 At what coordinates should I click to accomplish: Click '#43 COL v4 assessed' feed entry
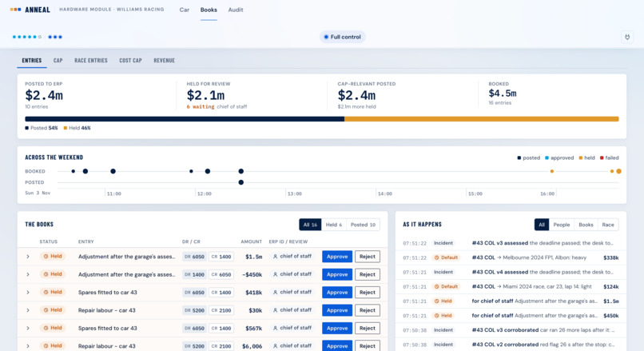pyautogui.click(x=511, y=272)
